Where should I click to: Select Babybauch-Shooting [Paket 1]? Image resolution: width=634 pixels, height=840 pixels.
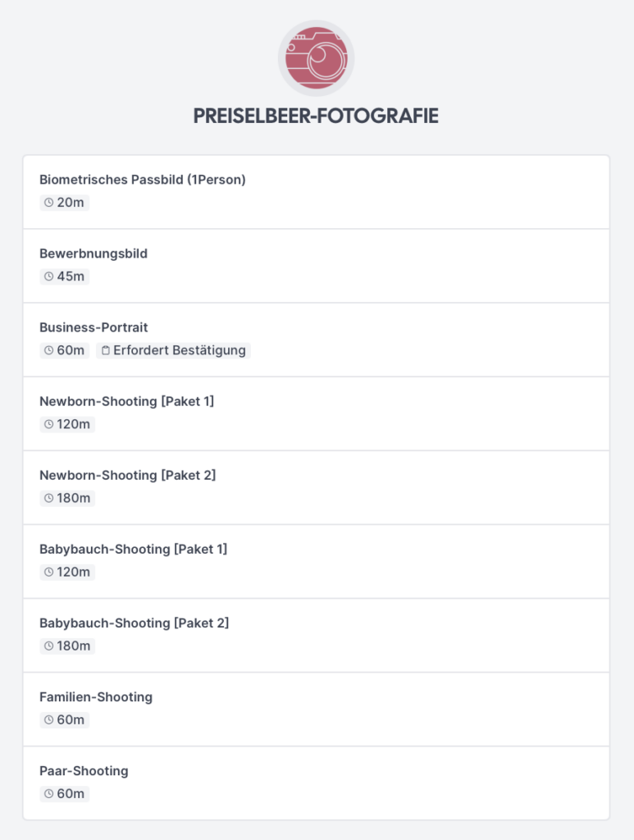click(x=316, y=562)
